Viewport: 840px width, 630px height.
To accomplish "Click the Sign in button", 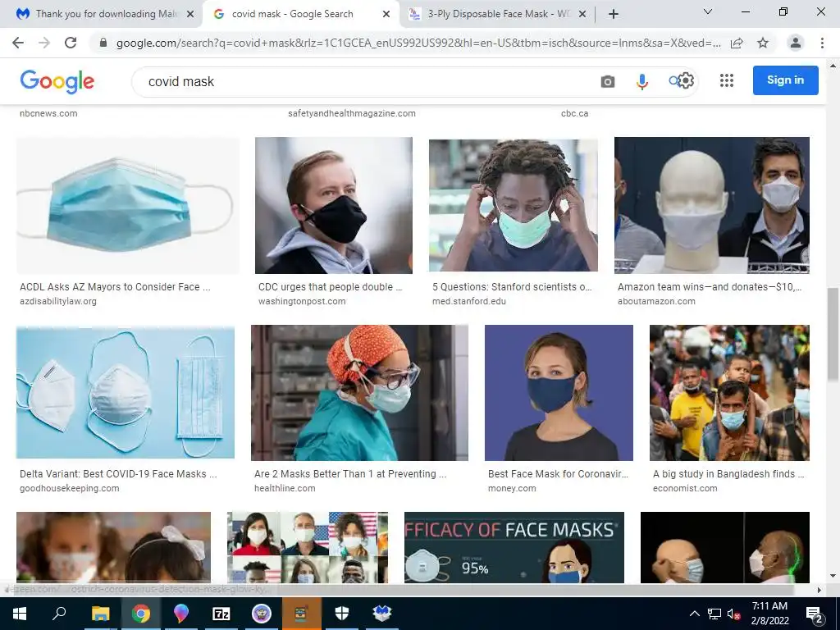I will pos(785,80).
